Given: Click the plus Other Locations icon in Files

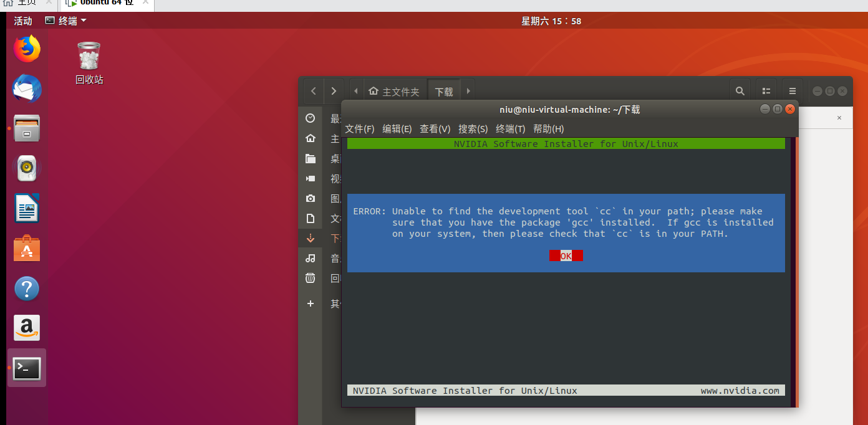Looking at the screenshot, I should click(x=310, y=303).
